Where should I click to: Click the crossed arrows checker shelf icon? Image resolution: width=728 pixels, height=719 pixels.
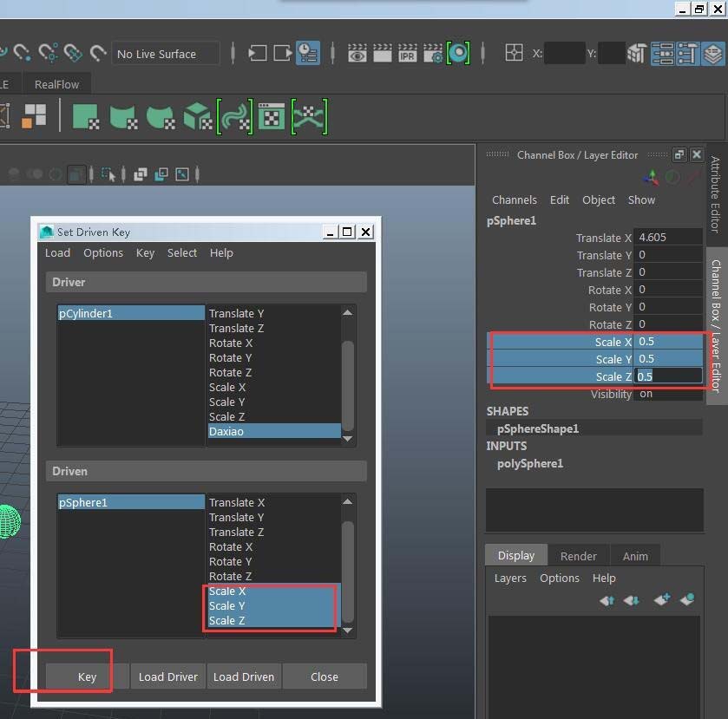(309, 116)
